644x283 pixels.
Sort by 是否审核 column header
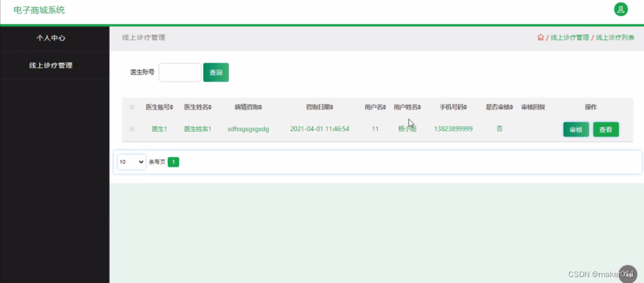click(499, 107)
